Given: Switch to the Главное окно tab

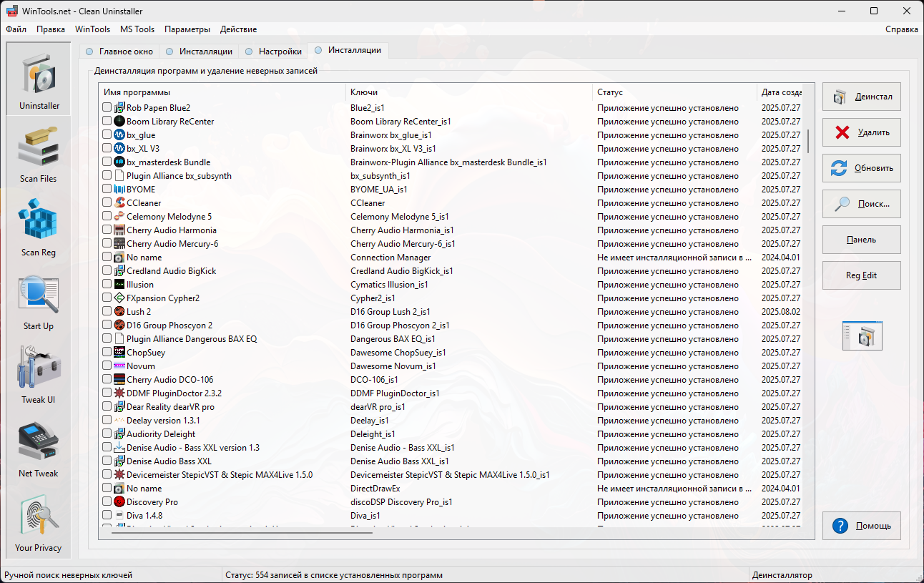Looking at the screenshot, I should 119,52.
